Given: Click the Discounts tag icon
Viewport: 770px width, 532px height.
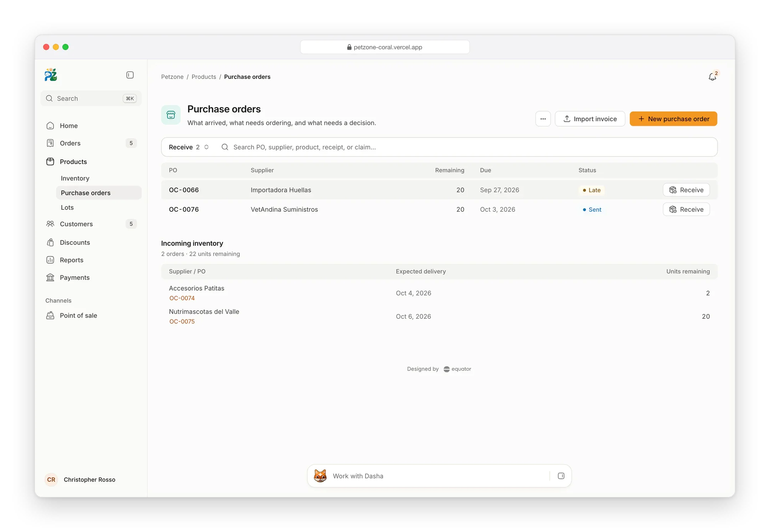Looking at the screenshot, I should [50, 243].
